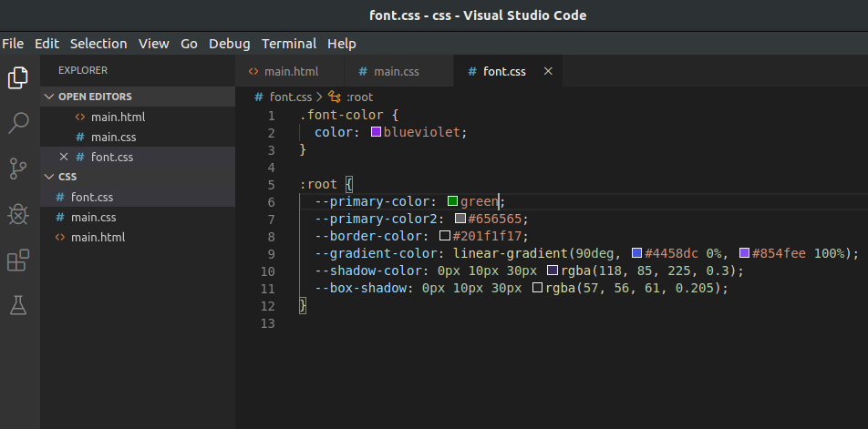Viewport: 868px width, 429px height.
Task: Click the :root breadcrumb symbol icon
Action: 335,97
